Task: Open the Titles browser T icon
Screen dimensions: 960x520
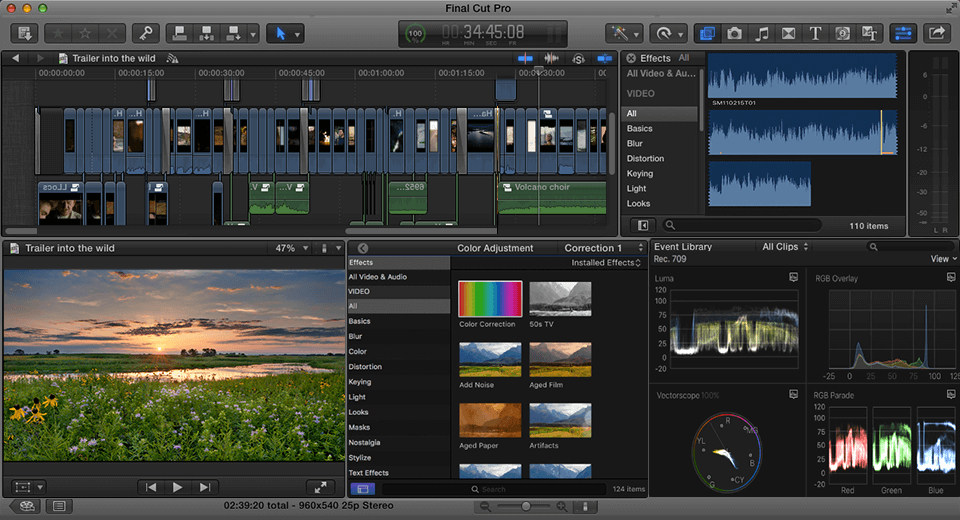Action: tap(816, 33)
